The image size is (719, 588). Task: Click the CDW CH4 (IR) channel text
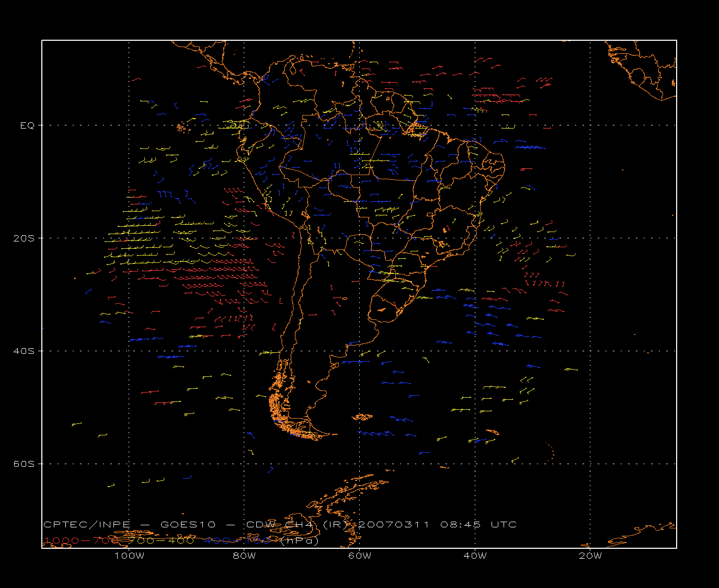[297, 525]
